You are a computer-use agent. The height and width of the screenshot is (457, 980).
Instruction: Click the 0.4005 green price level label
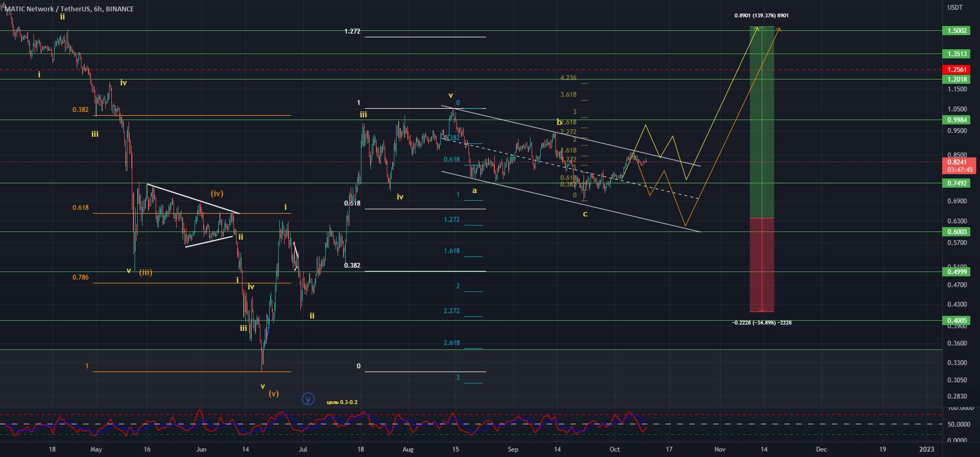tap(957, 321)
